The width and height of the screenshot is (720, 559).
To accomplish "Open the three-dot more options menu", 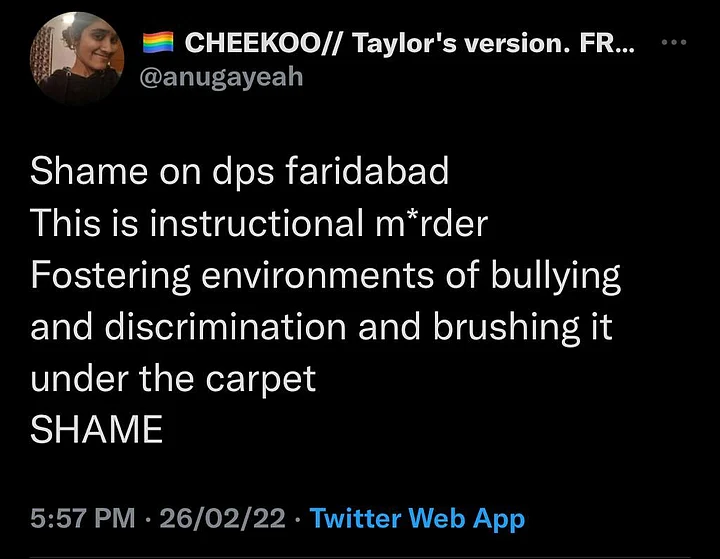I will pos(676,43).
